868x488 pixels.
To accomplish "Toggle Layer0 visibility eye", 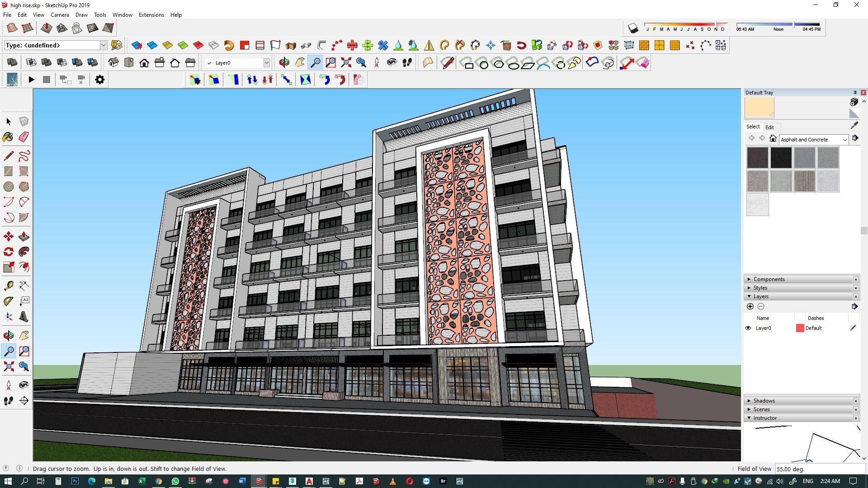I will (748, 328).
